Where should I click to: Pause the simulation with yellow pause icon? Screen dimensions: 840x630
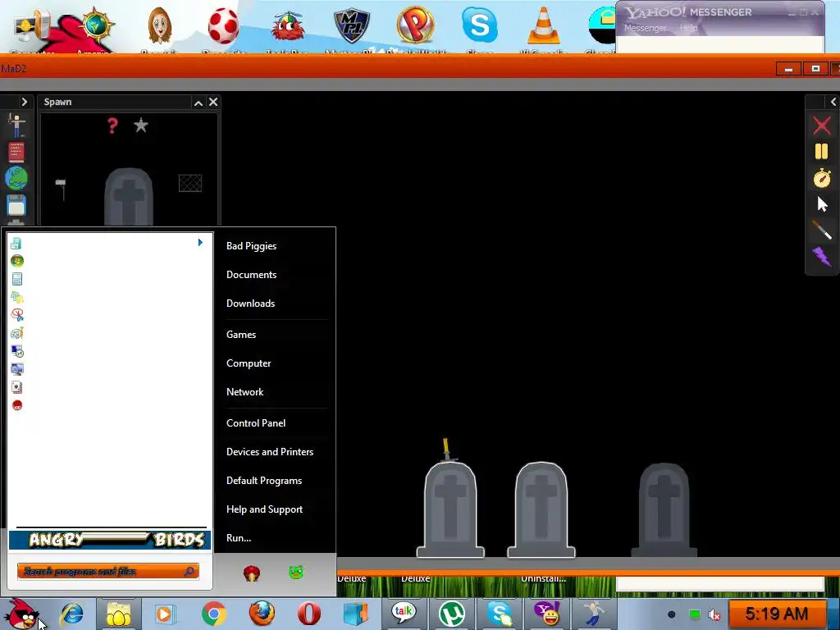tap(822, 152)
